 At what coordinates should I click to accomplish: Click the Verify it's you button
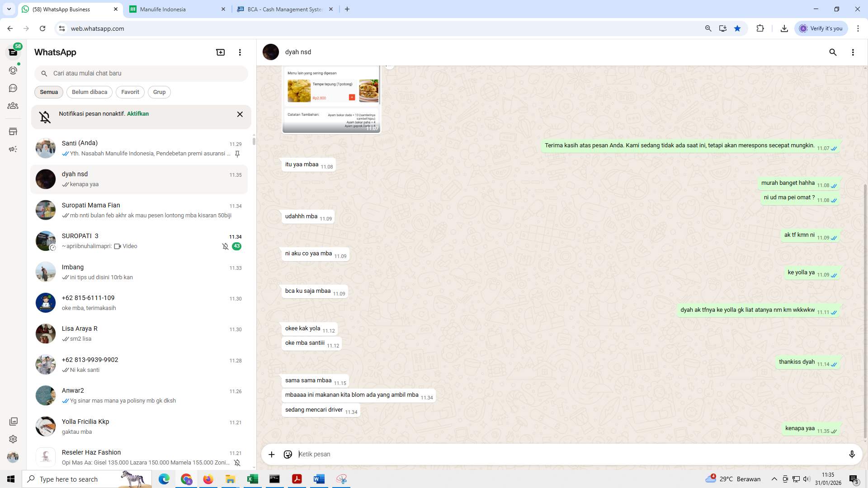[x=821, y=28]
